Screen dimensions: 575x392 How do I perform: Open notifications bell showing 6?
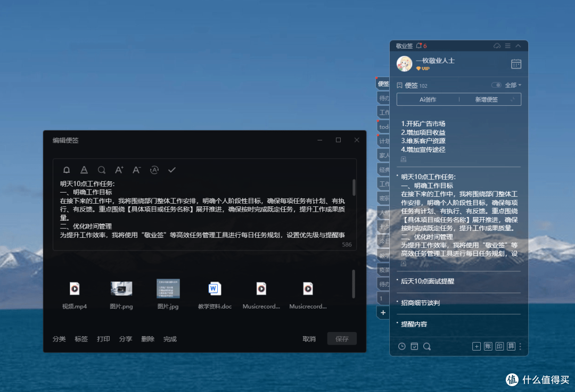pos(421,46)
